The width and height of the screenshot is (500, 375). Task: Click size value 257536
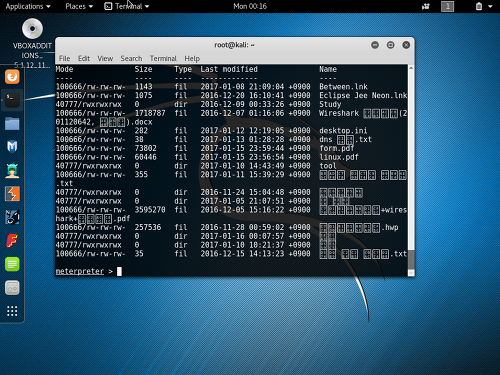pos(148,227)
